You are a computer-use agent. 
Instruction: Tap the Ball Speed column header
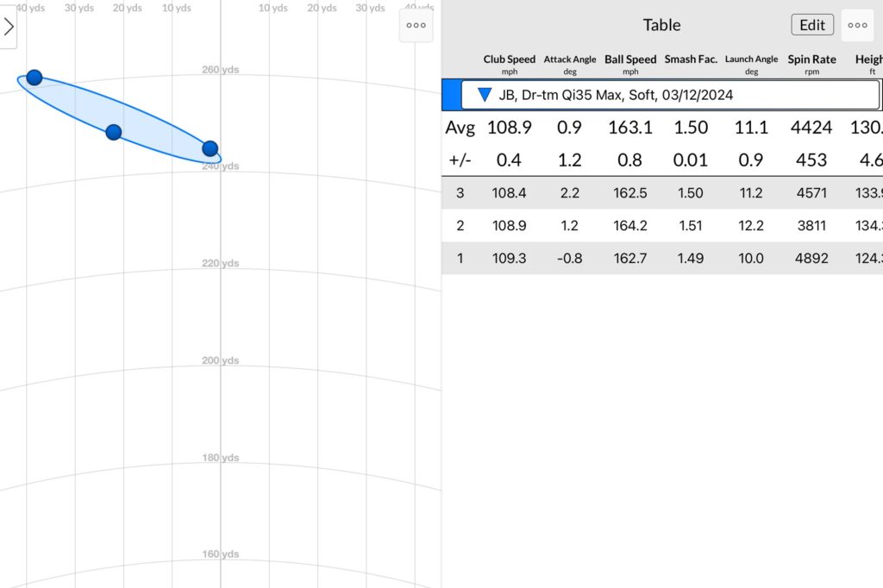coord(630,64)
